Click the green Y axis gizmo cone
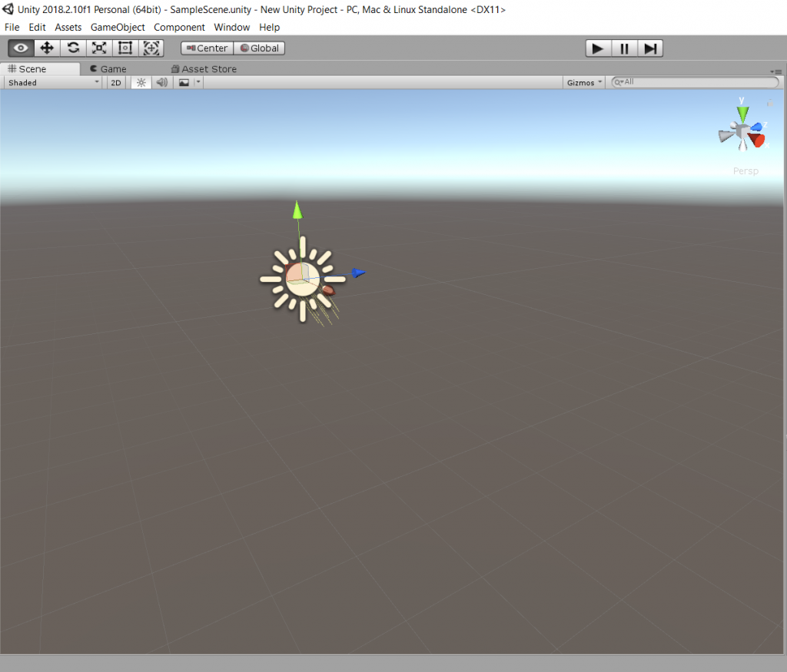 (743, 114)
